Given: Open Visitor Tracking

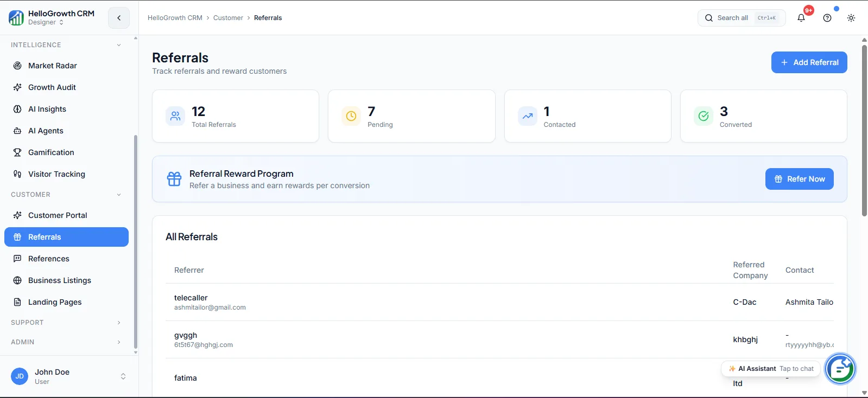Looking at the screenshot, I should pos(66,174).
